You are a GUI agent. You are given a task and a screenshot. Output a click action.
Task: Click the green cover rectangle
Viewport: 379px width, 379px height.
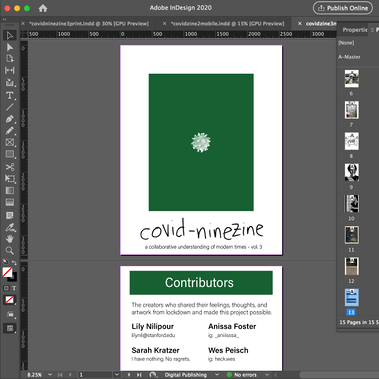pyautogui.click(x=201, y=142)
